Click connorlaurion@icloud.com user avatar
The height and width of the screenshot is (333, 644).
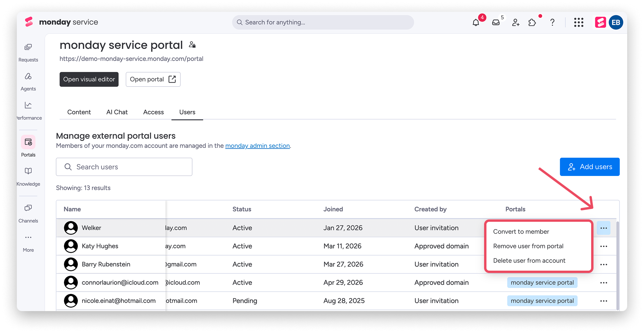pyautogui.click(x=71, y=282)
